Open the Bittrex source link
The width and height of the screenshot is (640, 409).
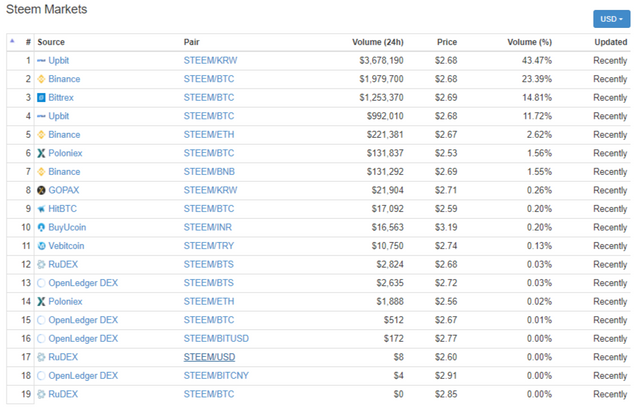61,98
